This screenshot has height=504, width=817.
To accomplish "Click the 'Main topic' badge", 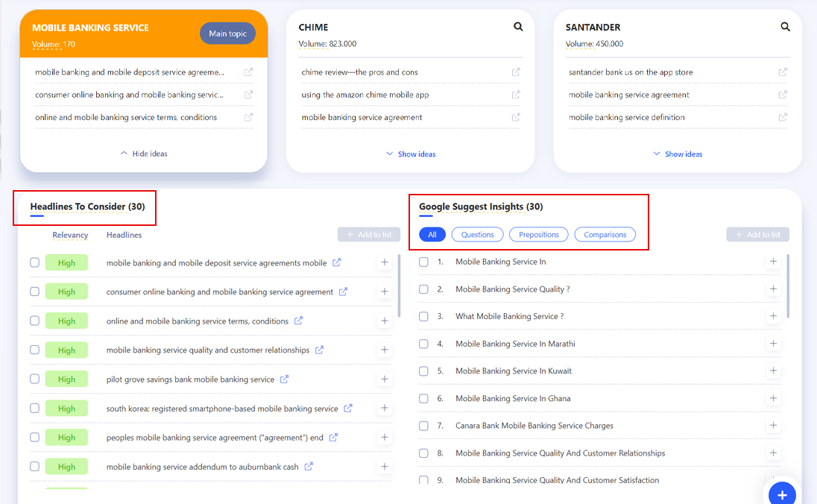I will click(x=227, y=34).
